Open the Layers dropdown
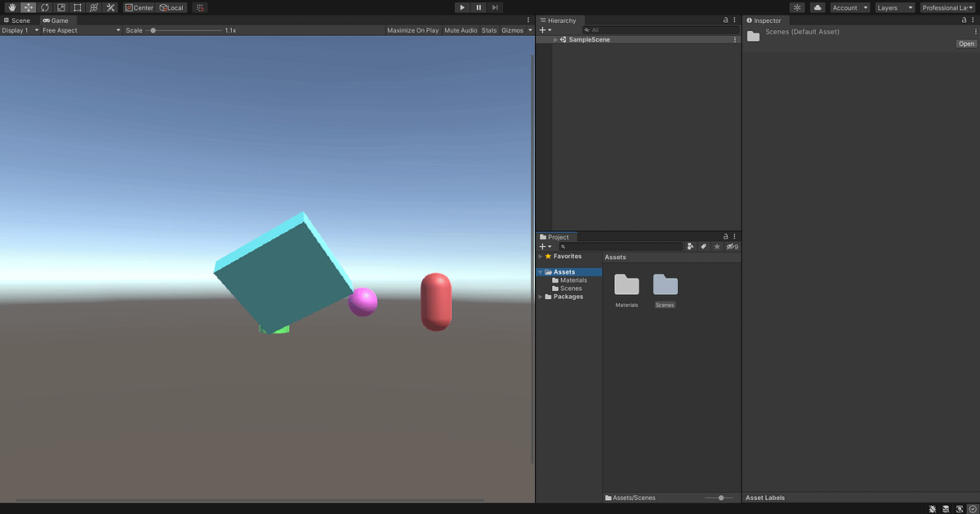 894,7
